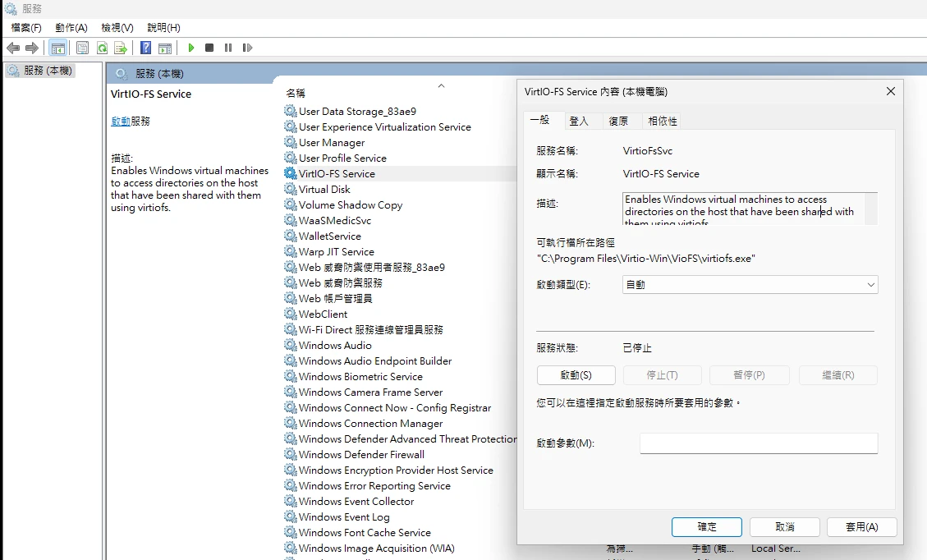The image size is (927, 560).
Task: Expand the 啟動類型 startup type dropdown
Action: (x=750, y=285)
